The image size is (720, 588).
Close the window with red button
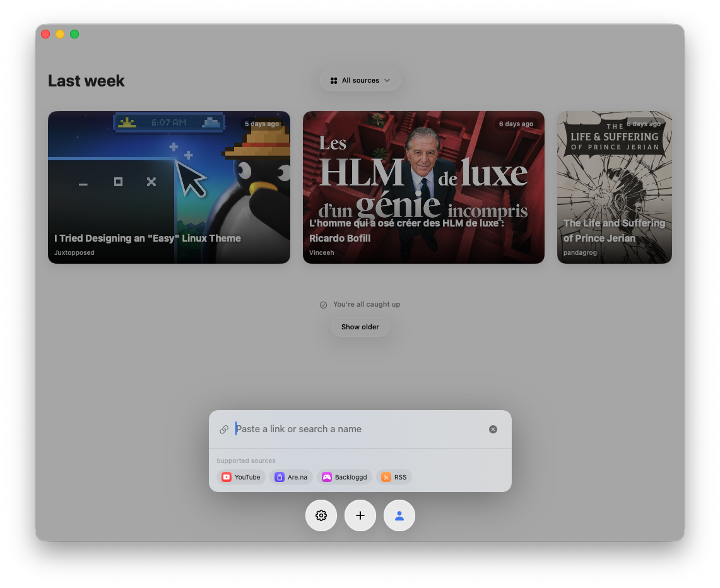click(x=45, y=34)
